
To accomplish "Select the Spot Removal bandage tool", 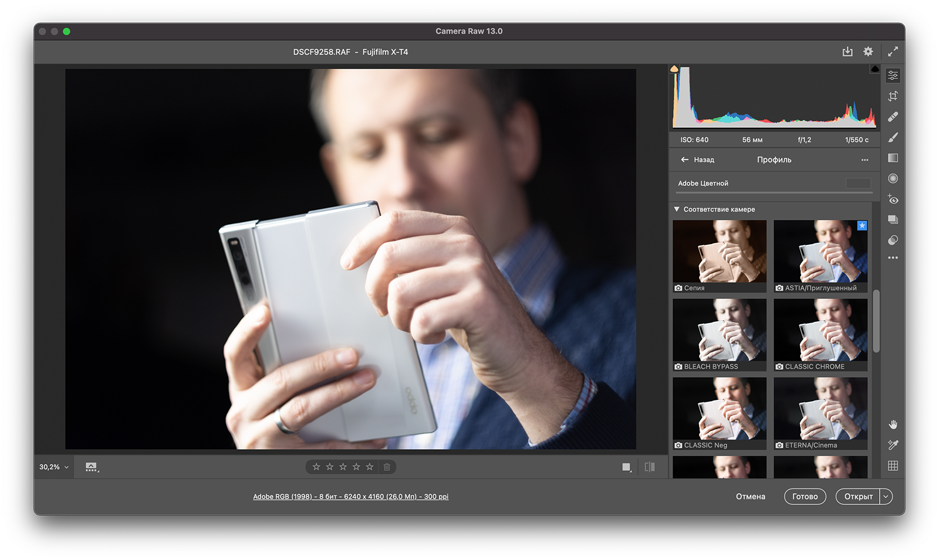I will (893, 117).
